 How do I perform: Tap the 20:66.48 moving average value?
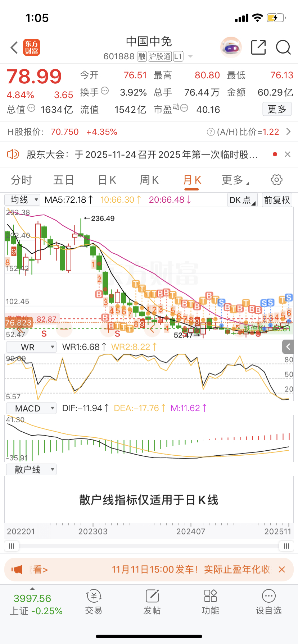170,200
